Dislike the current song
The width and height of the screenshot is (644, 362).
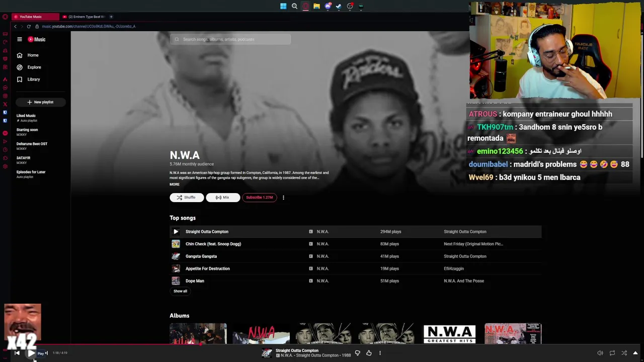pos(358,353)
